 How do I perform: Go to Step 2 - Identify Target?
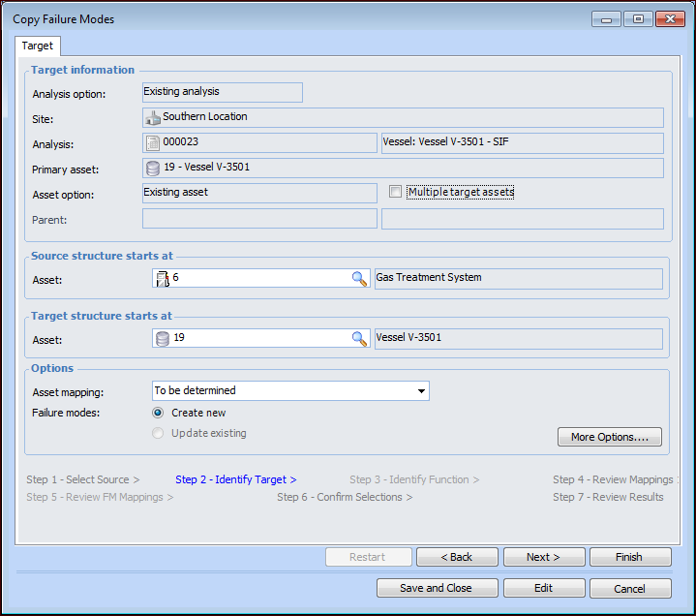click(x=235, y=479)
